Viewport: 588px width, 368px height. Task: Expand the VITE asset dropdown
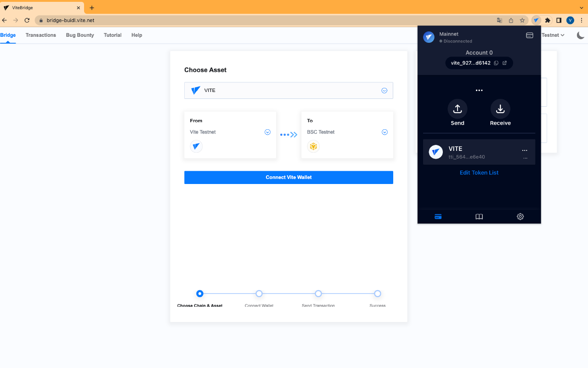pos(384,91)
